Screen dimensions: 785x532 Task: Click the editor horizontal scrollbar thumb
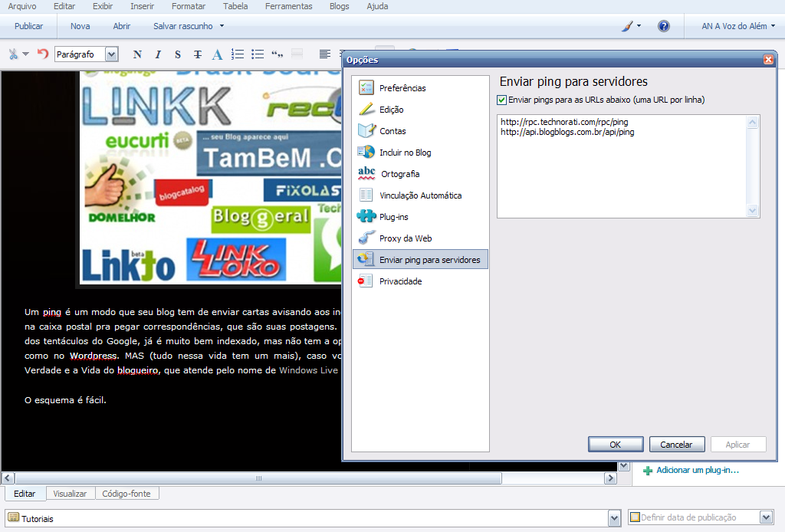tap(258, 478)
